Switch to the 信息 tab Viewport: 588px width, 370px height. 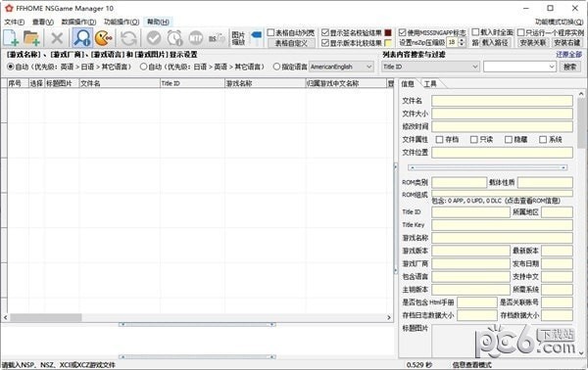tap(408, 83)
